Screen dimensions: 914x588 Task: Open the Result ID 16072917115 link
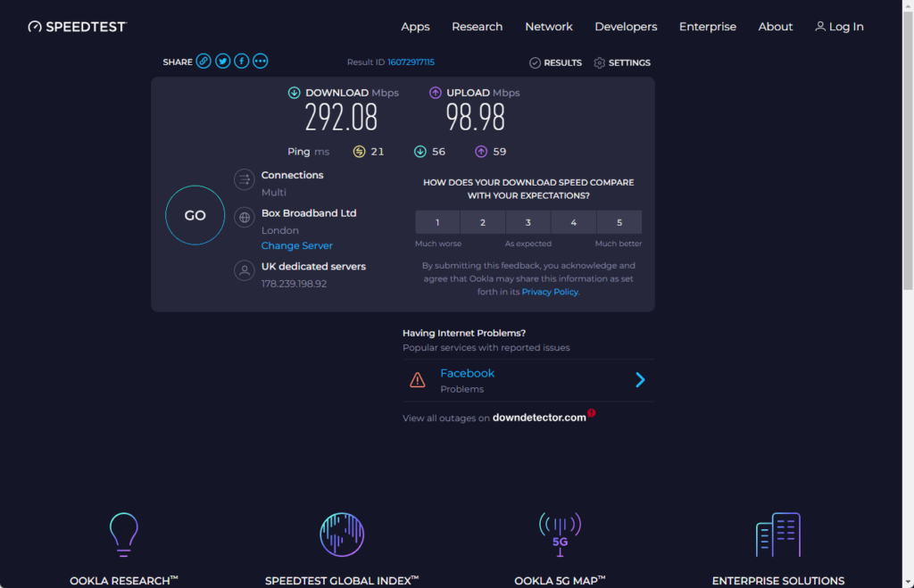click(x=411, y=62)
